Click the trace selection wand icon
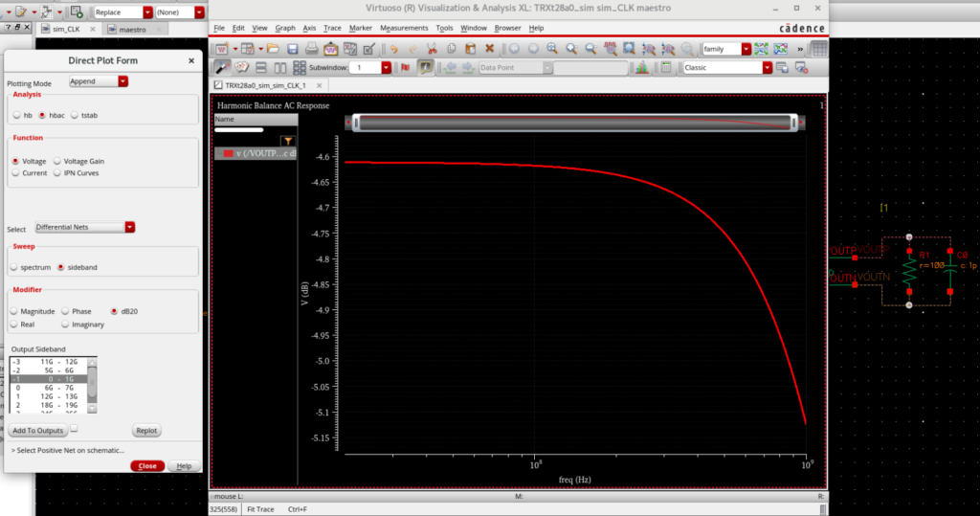 coord(222,68)
